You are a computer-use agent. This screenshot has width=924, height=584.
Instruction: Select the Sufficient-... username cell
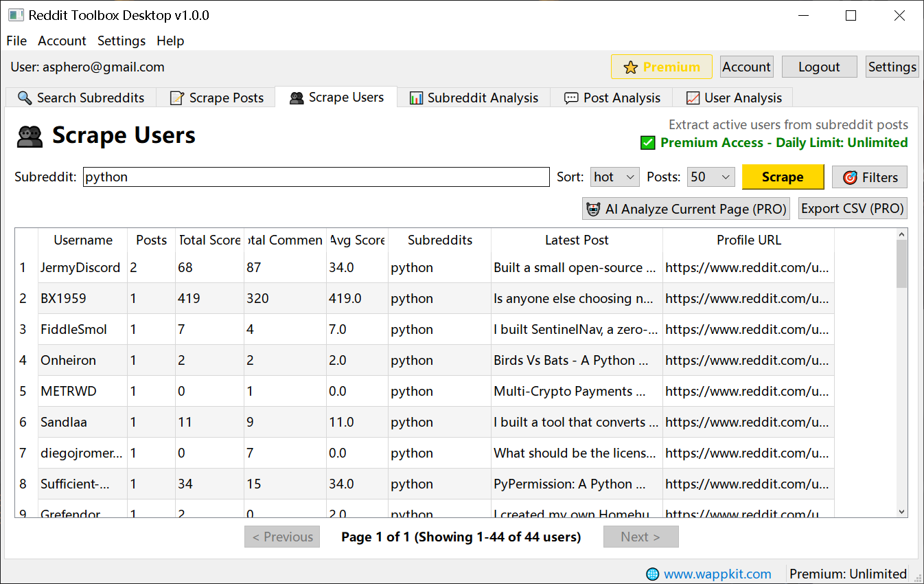(83, 484)
